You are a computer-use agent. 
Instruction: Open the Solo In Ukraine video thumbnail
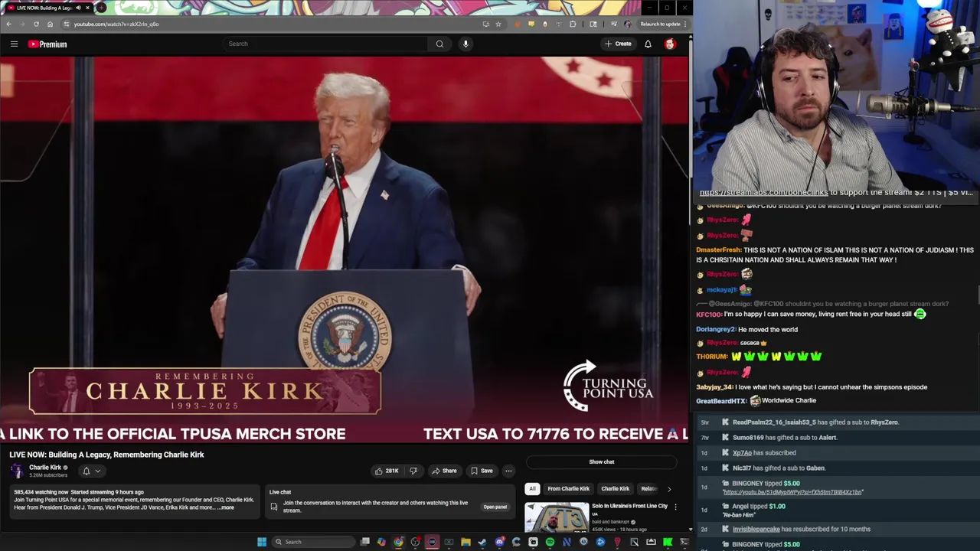(557, 517)
